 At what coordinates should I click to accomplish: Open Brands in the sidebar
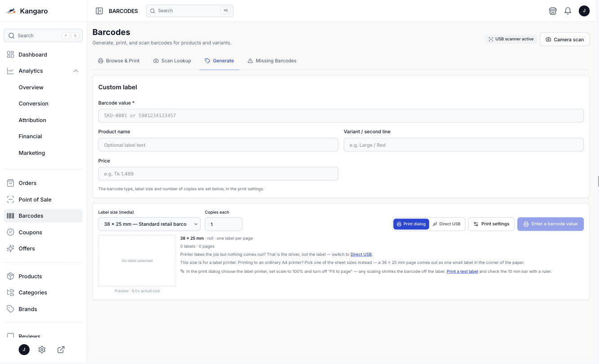tap(43, 309)
